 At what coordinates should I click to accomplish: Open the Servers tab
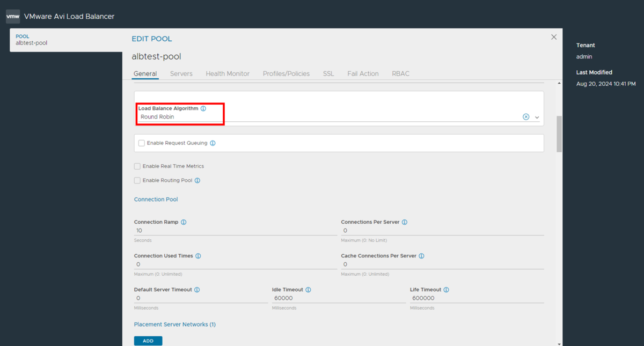(x=181, y=74)
